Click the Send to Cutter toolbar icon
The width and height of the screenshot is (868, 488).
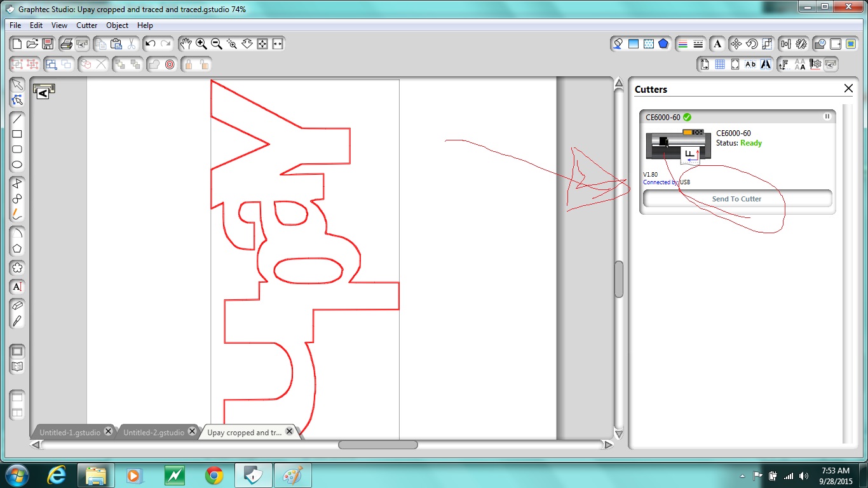[x=831, y=64]
